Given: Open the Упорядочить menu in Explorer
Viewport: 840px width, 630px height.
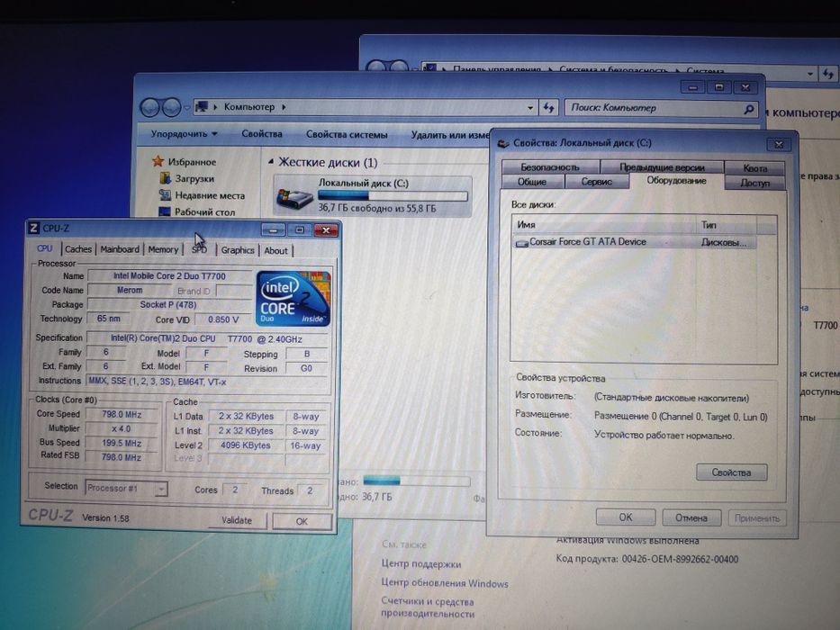Looking at the screenshot, I should (x=184, y=133).
